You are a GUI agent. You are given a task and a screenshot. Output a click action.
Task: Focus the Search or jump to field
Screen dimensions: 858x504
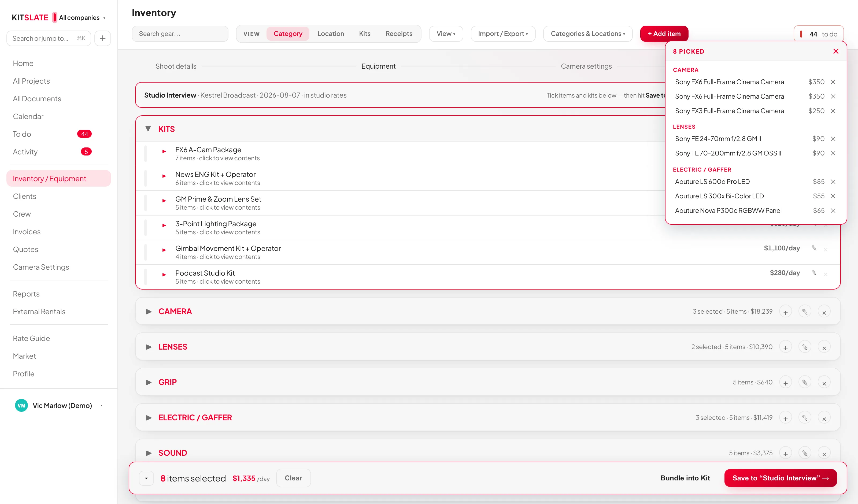click(x=49, y=38)
